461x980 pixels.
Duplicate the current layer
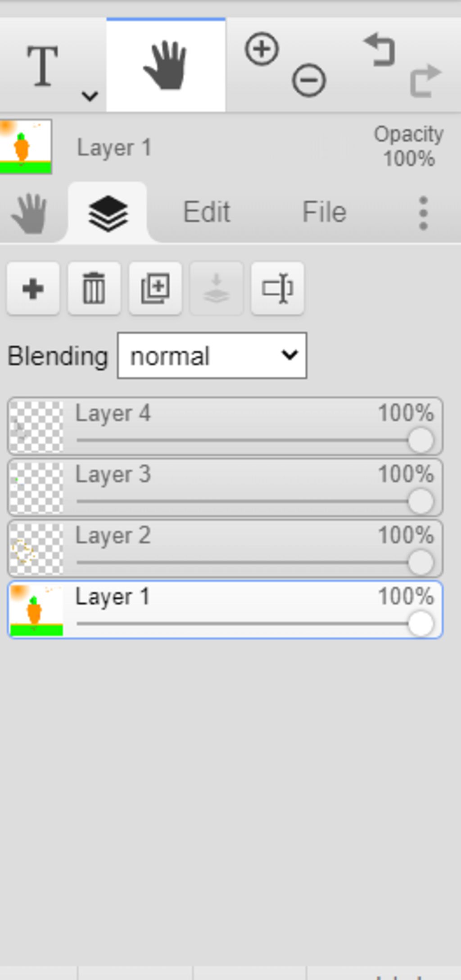155,289
